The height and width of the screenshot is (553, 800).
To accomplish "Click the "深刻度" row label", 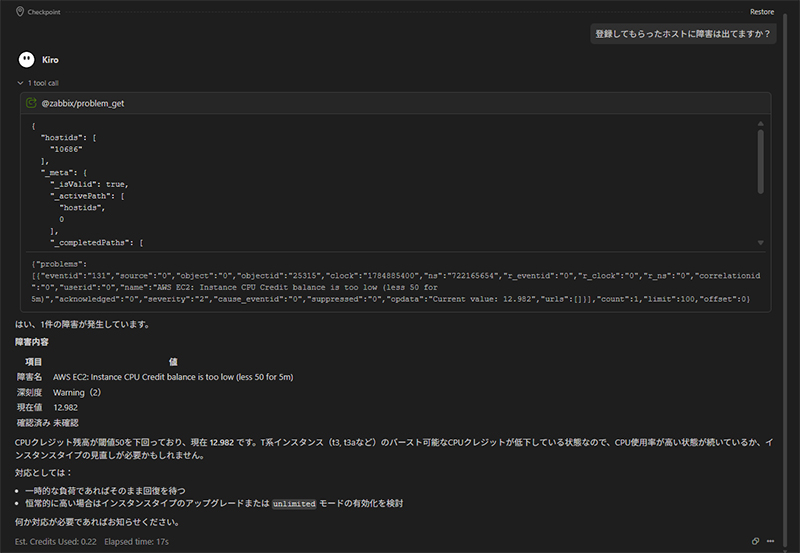I will coord(30,392).
